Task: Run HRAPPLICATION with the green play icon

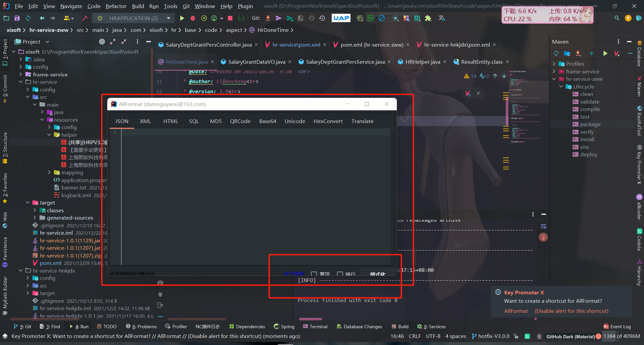Action: 182,18
